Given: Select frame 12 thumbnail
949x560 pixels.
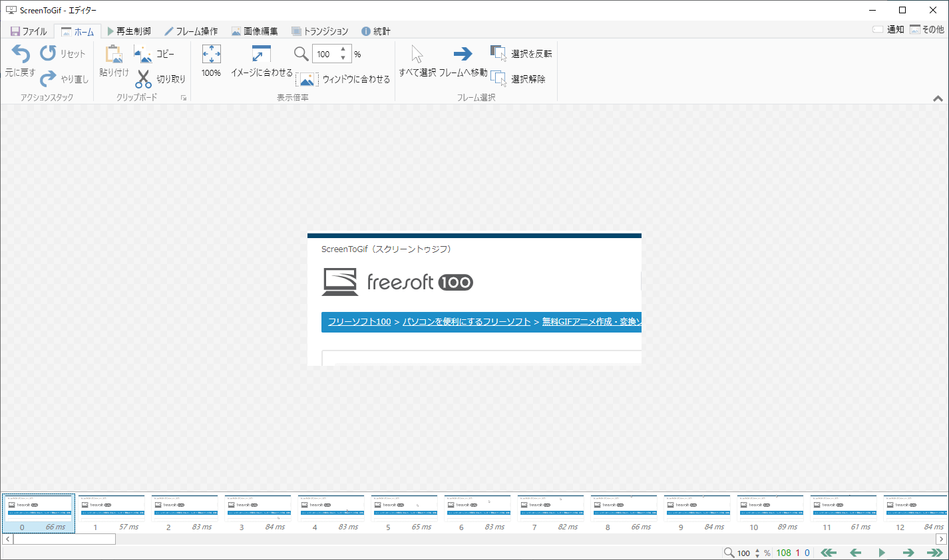Looking at the screenshot, I should coord(915,513).
